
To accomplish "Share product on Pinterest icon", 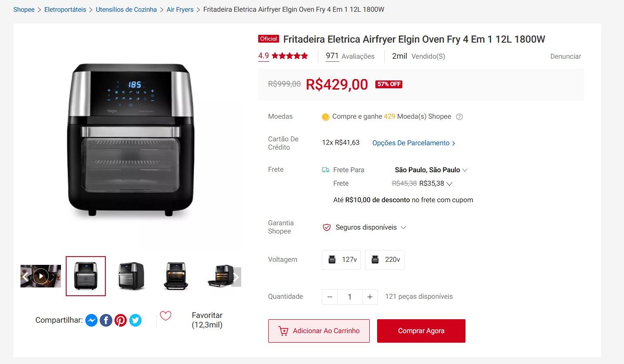I will (121, 321).
